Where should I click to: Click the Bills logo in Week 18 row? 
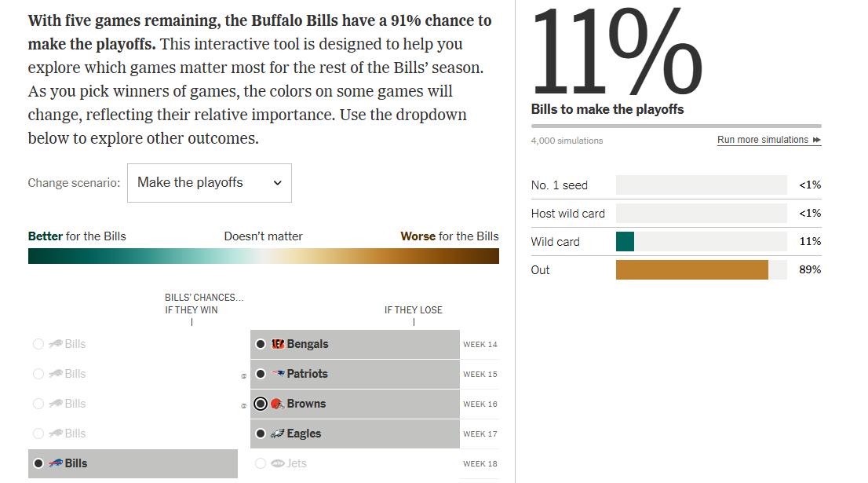55,463
